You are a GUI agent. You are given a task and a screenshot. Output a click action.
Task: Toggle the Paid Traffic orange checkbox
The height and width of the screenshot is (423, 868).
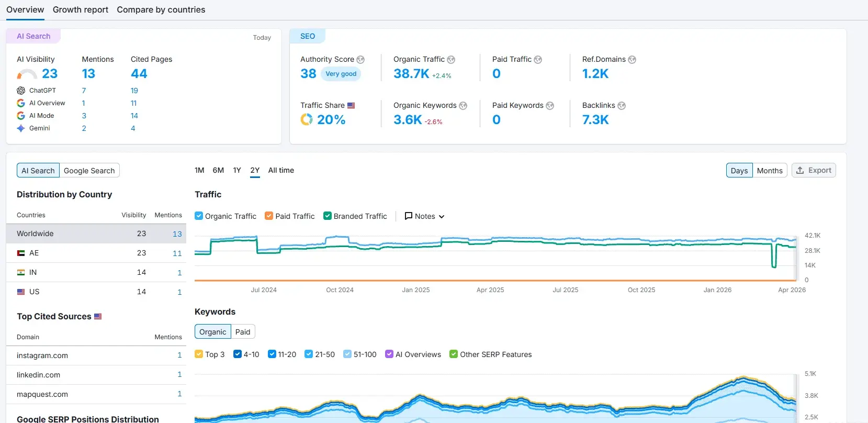(x=269, y=216)
